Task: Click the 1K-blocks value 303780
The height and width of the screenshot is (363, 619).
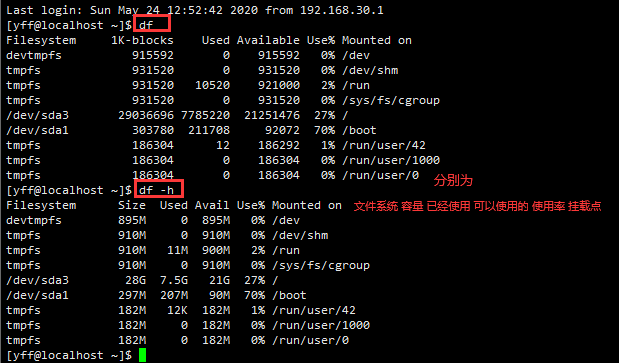Action: point(153,130)
